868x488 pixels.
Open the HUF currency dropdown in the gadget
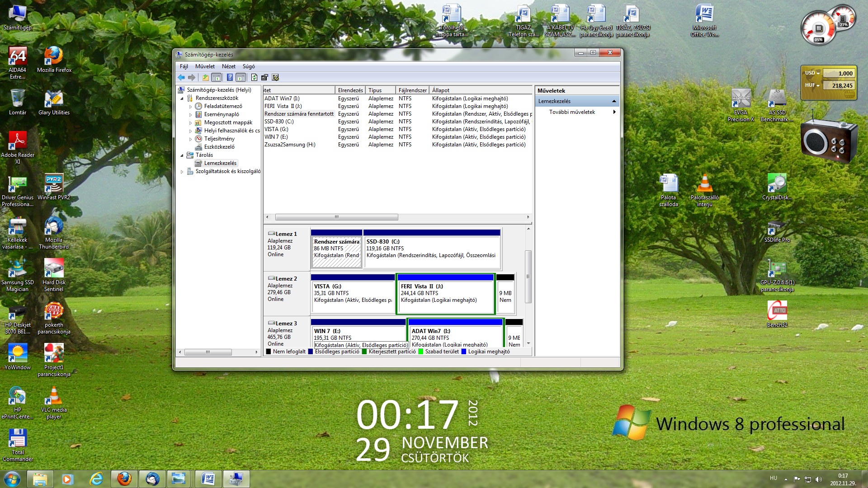click(x=812, y=85)
